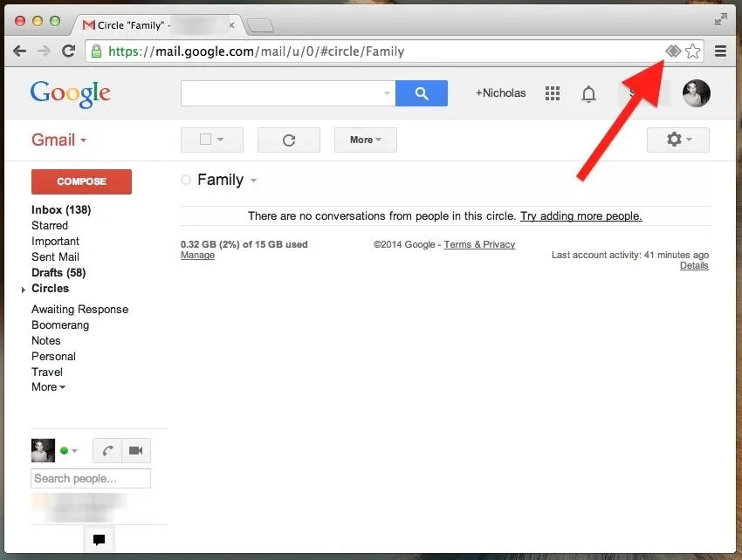Click the green padlock security icon
The width and height of the screenshot is (742, 560).
coord(96,51)
